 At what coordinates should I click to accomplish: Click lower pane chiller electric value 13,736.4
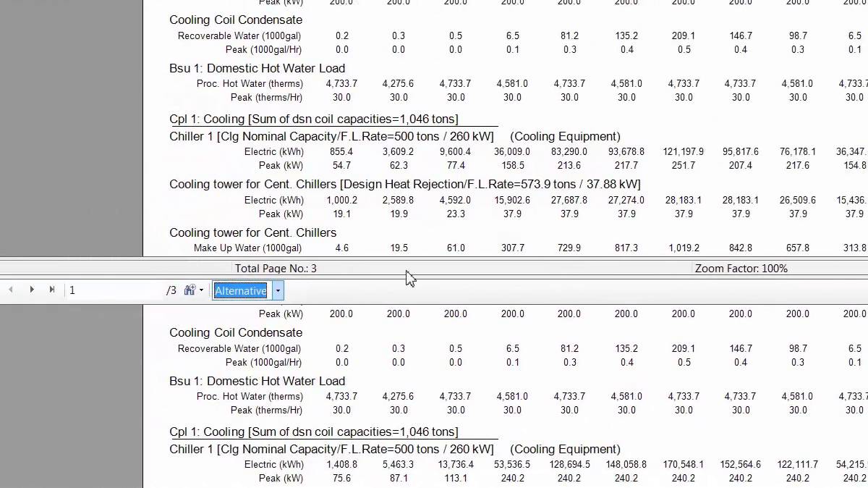click(x=456, y=464)
